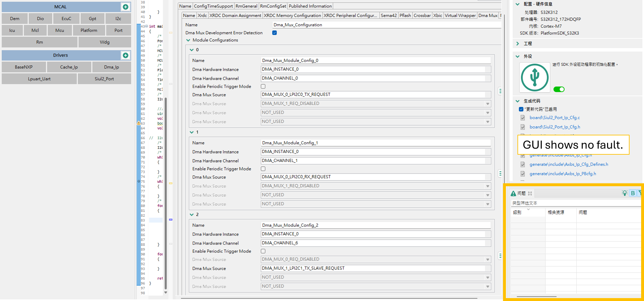Click the warning triangle icon of the Problems tab
Viewport: 644px width, 301px height.
pyautogui.click(x=513, y=193)
